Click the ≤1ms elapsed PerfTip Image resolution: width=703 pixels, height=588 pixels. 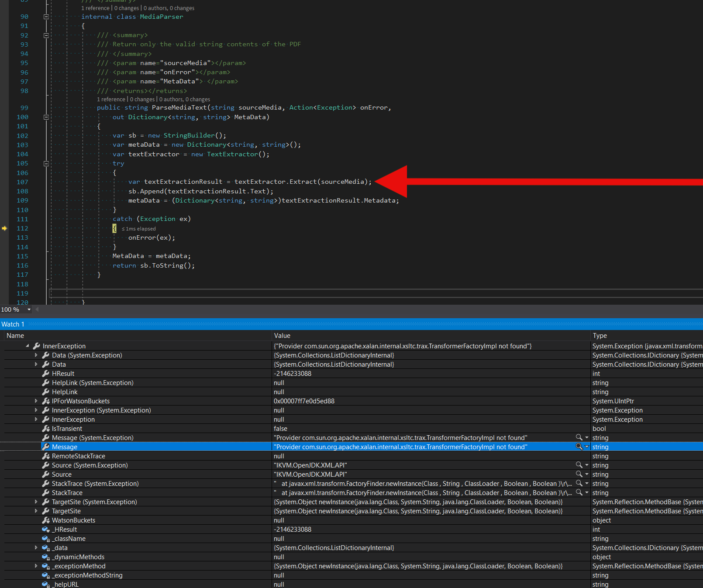point(138,229)
